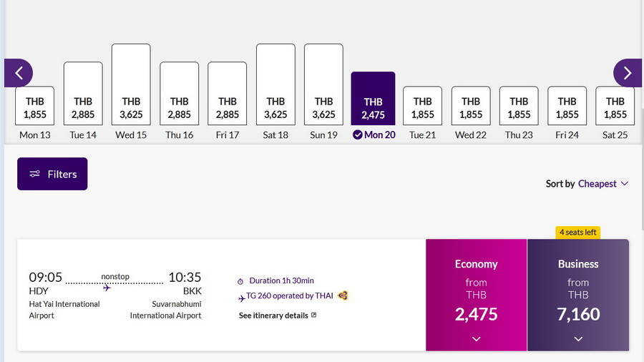This screenshot has width=644, height=362.
Task: Open the Filters panel
Action: [52, 174]
